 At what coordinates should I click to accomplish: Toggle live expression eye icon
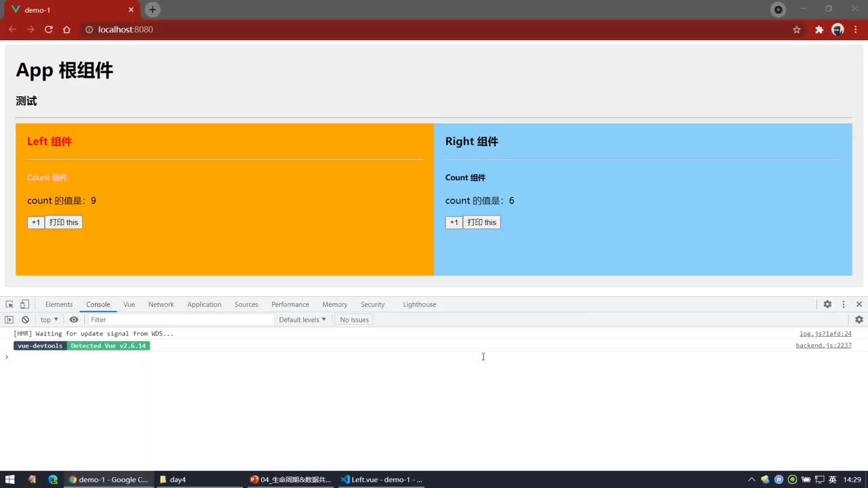74,320
